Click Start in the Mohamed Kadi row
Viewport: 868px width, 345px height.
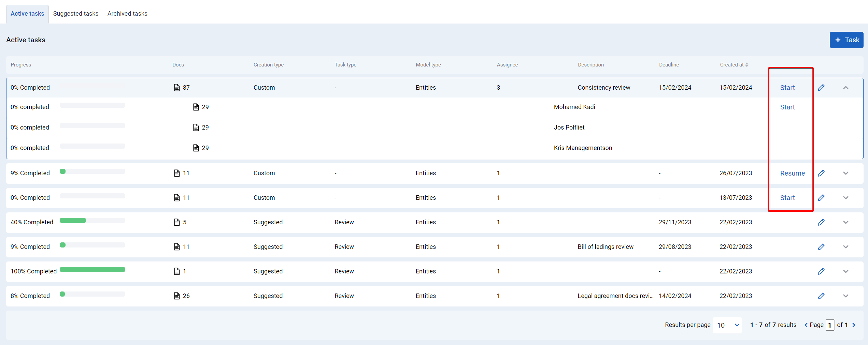(x=787, y=107)
